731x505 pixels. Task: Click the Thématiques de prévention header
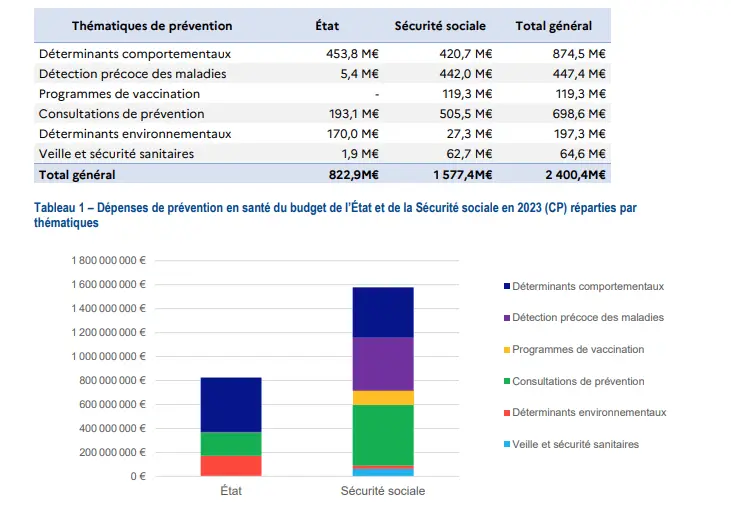(x=152, y=26)
